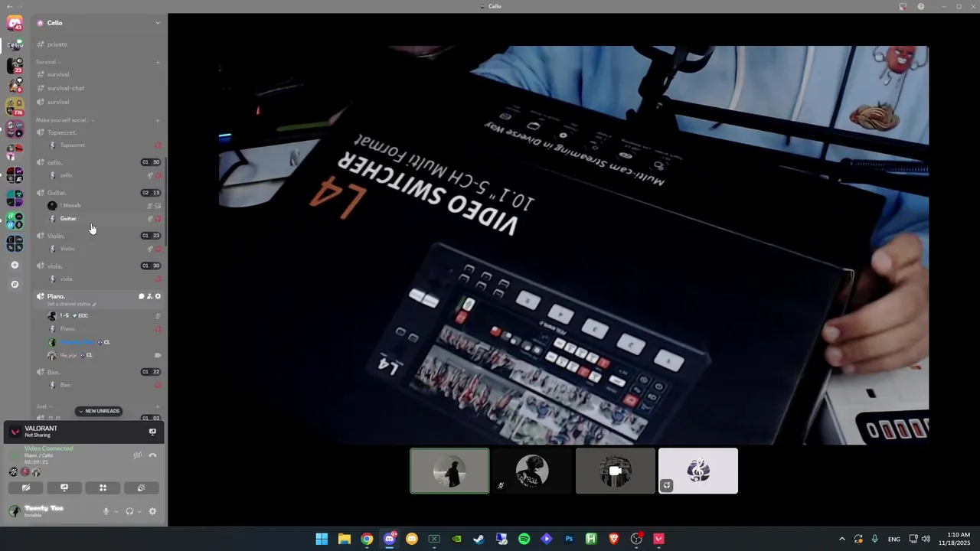Select the muted participant thumbnail
Image resolution: width=980 pixels, height=551 pixels.
click(532, 471)
